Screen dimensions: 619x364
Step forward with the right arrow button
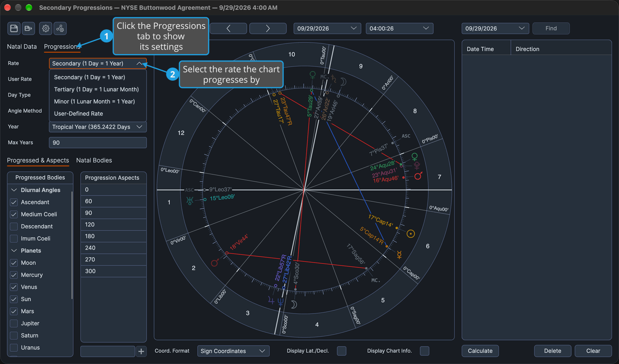point(268,28)
